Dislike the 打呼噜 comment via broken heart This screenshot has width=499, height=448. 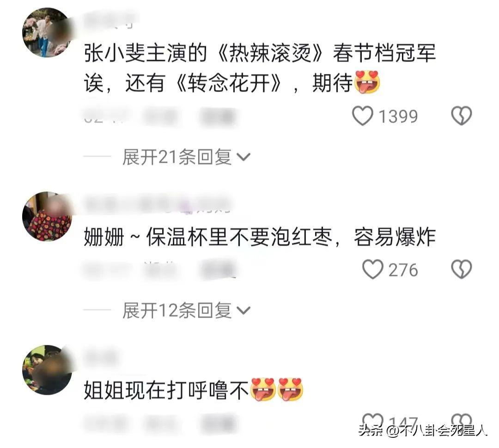[461, 421]
